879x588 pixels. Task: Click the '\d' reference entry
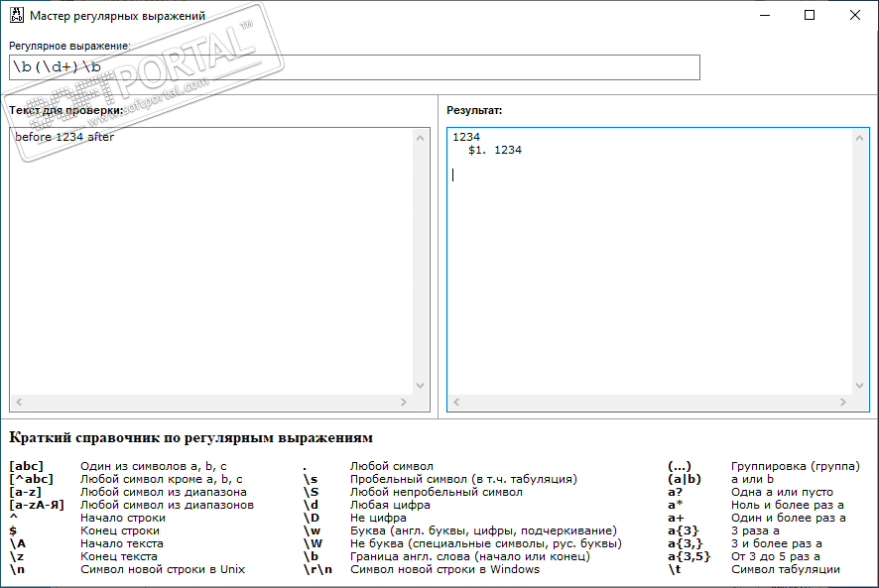(312, 505)
